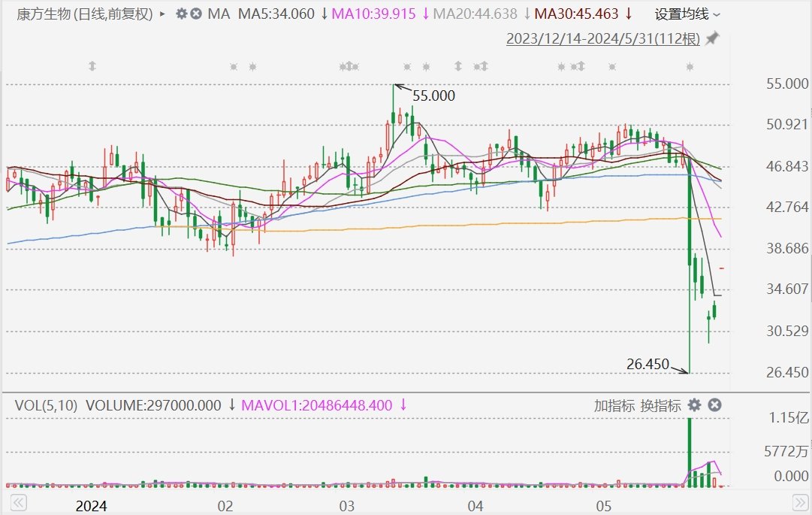Remove the MA indicator with its close icon

click(x=196, y=14)
